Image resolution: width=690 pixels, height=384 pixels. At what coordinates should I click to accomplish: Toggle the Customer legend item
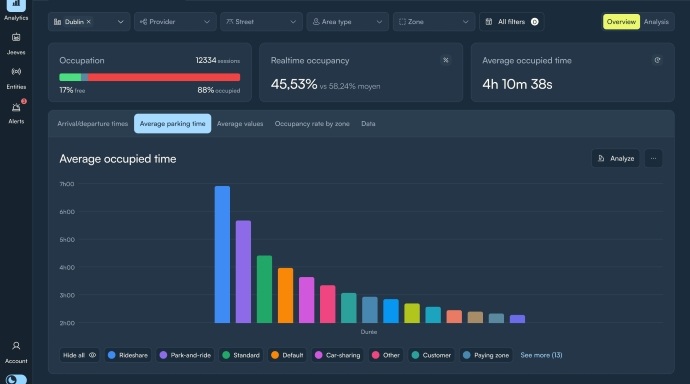click(x=432, y=355)
